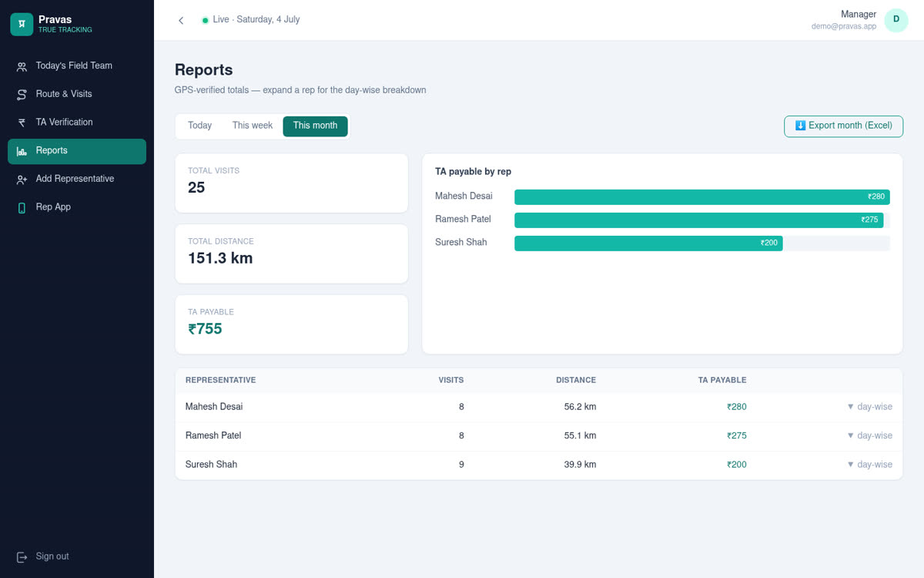This screenshot has width=924, height=578.
Task: Click the TA payable by rep title
Action: click(474, 172)
